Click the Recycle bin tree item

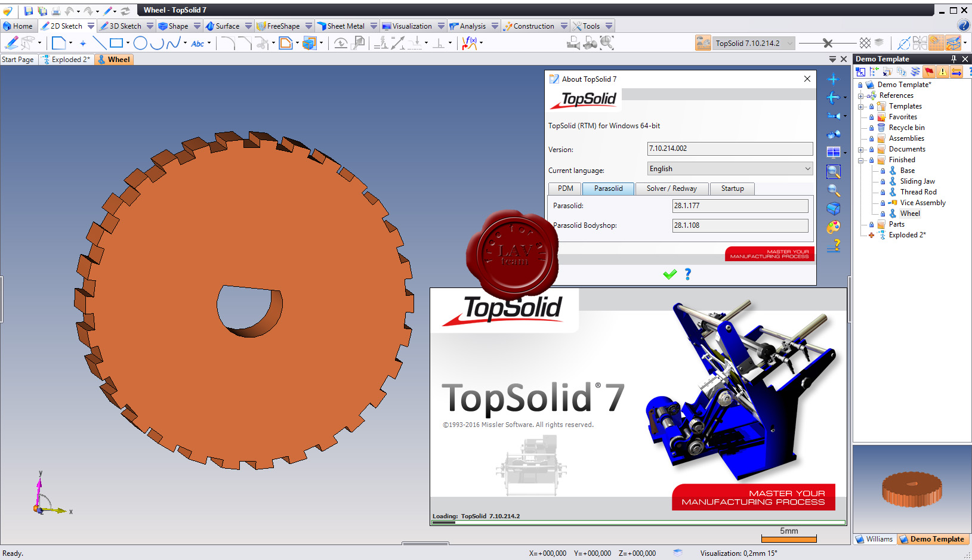pyautogui.click(x=906, y=128)
